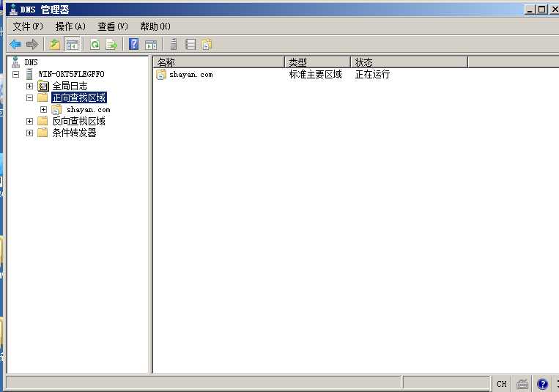Maximize the DNS 管理器 window
This screenshot has width=559, height=392.
click(541, 10)
